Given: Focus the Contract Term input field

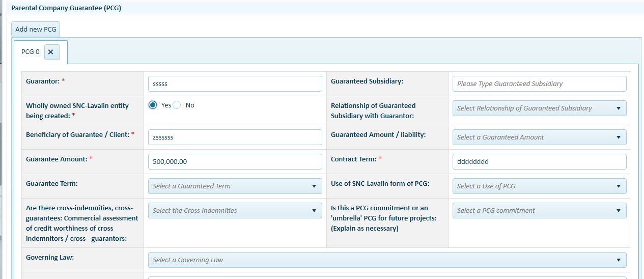Looking at the screenshot, I should 539,162.
